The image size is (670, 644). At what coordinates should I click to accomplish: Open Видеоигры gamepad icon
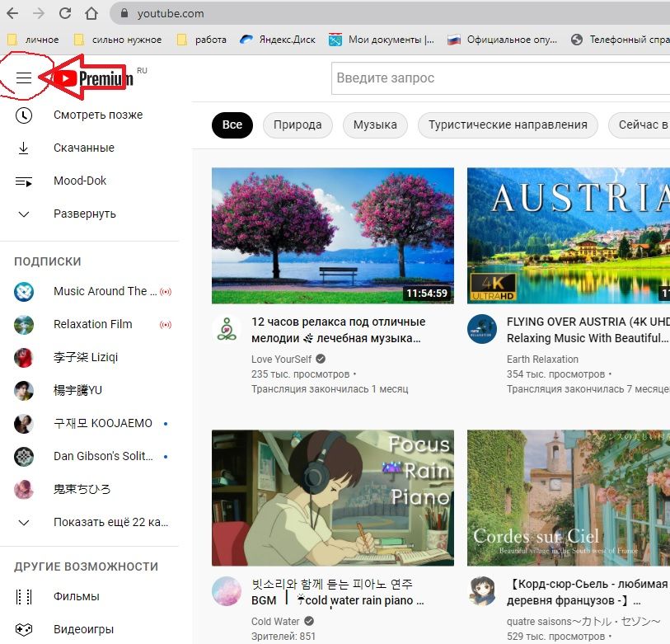(24, 629)
